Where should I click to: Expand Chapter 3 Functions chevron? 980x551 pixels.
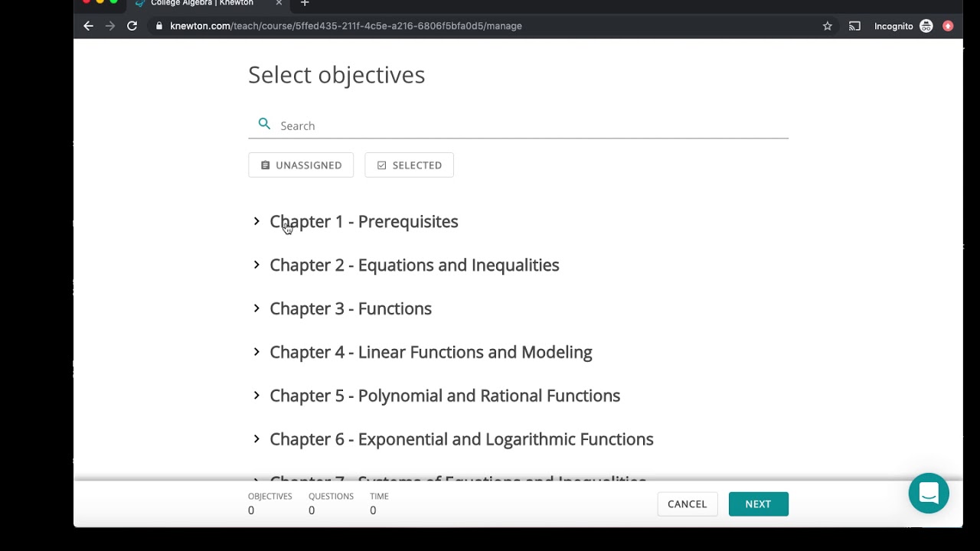256,308
